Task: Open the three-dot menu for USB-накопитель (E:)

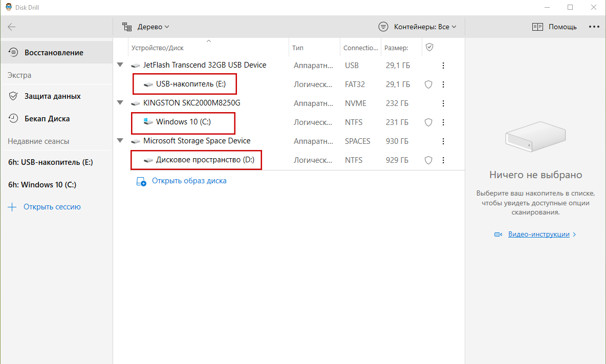Action: pos(443,84)
